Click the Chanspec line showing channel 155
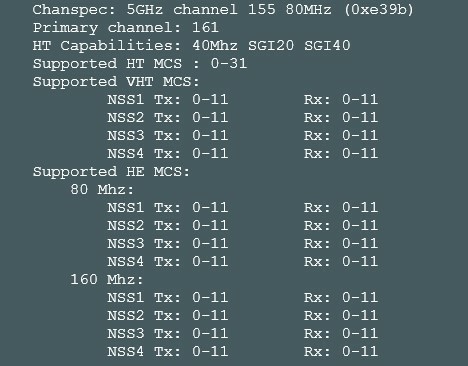Screen dimensions: 468x366 click(x=223, y=10)
